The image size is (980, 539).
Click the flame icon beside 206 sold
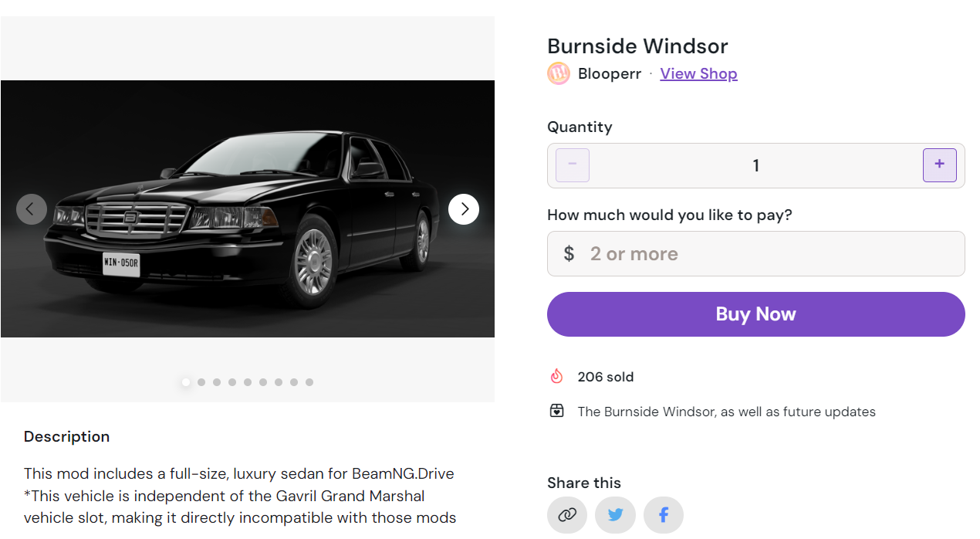click(556, 377)
